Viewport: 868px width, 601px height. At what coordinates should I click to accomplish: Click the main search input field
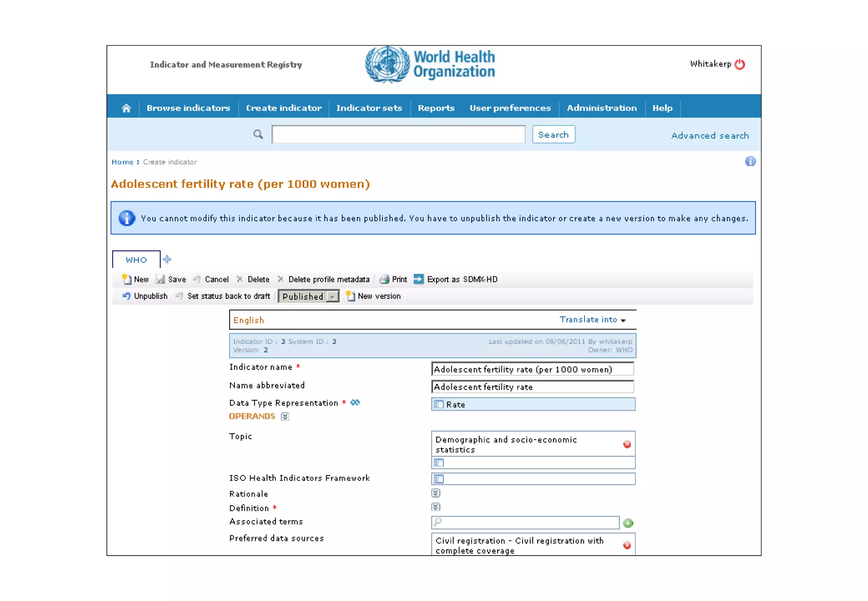(x=398, y=135)
